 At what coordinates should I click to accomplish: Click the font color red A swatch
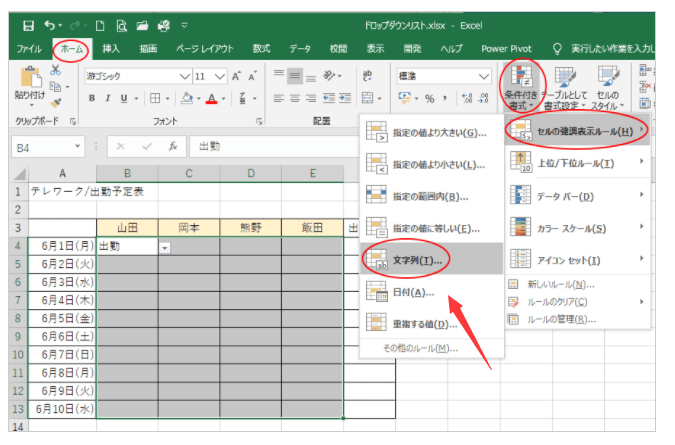pyautogui.click(x=211, y=98)
